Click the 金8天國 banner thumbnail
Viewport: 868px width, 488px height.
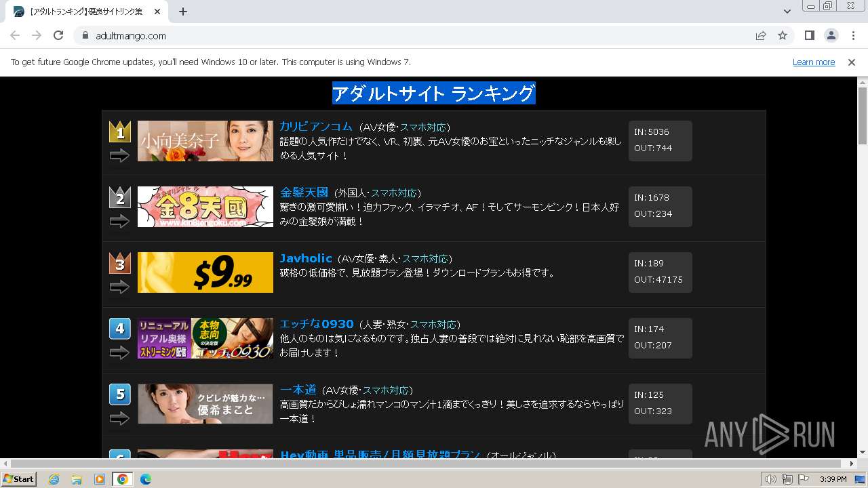205,207
